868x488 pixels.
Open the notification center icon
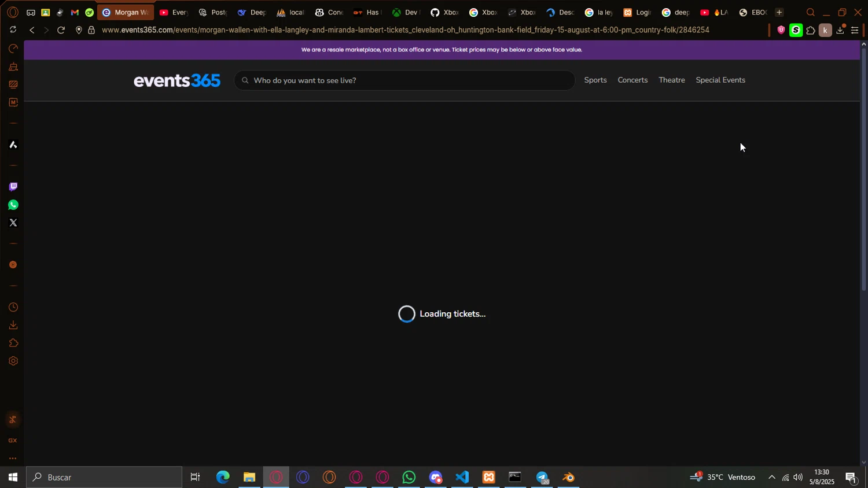[851, 477]
